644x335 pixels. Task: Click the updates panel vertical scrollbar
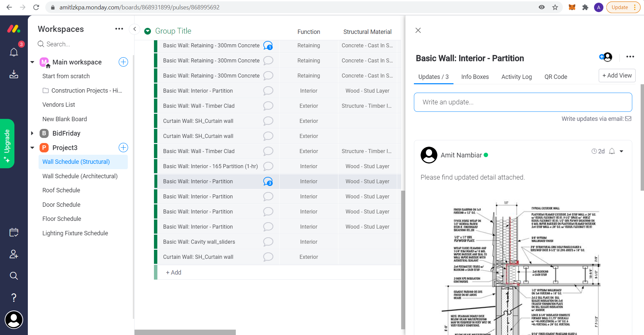[x=642, y=137]
